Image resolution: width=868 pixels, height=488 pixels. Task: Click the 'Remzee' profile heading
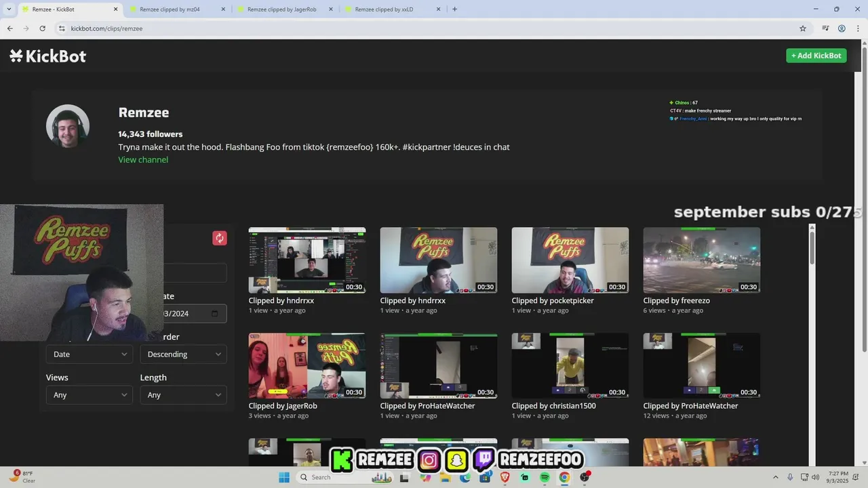144,113
